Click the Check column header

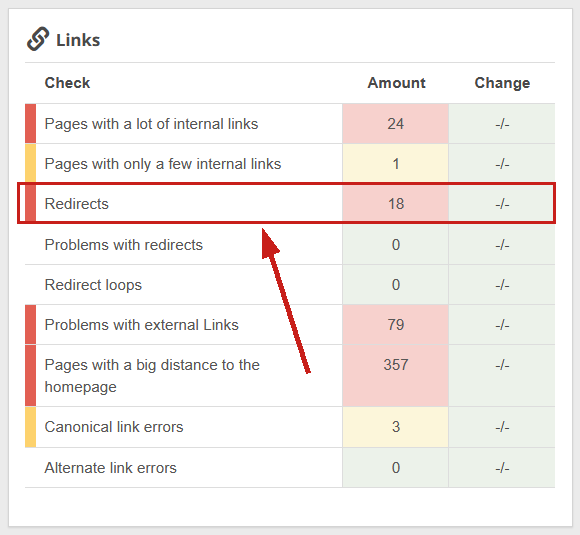point(67,83)
